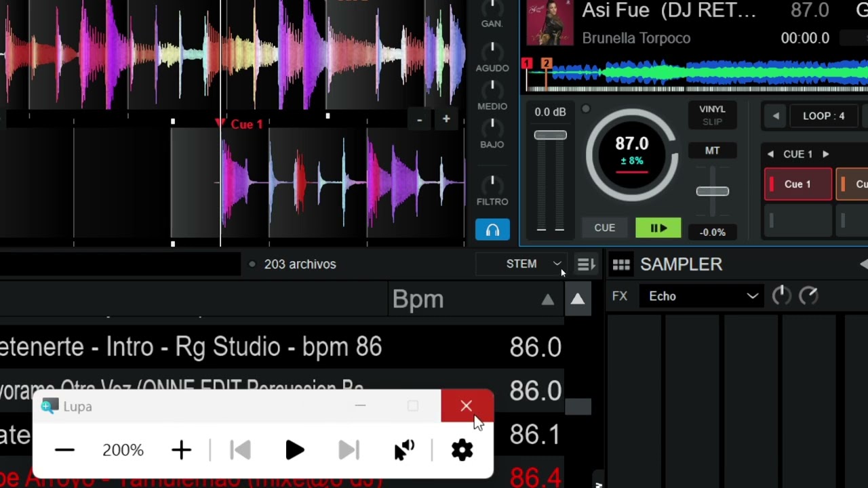Click the Brunella Torpoco artist name

click(x=636, y=39)
